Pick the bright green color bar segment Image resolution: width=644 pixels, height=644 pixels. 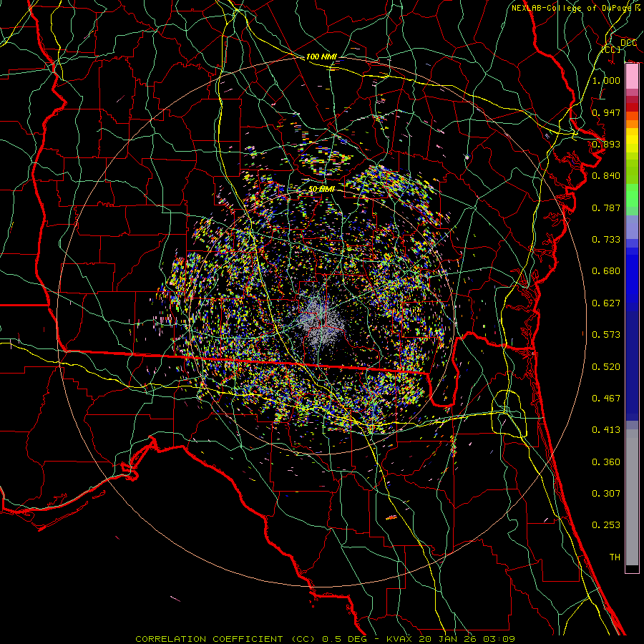pyautogui.click(x=632, y=195)
